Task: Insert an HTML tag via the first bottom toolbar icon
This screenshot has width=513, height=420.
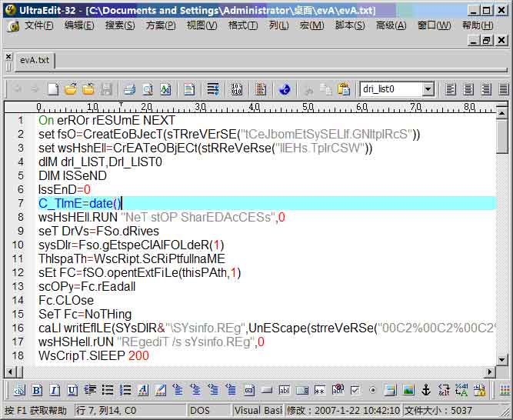Action: pos(19,390)
